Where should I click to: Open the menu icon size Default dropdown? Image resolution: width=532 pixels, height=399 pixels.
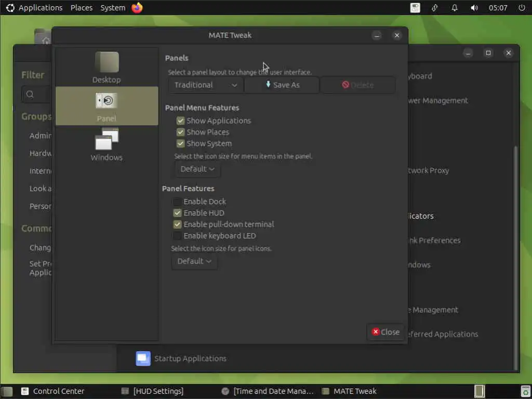coord(197,169)
